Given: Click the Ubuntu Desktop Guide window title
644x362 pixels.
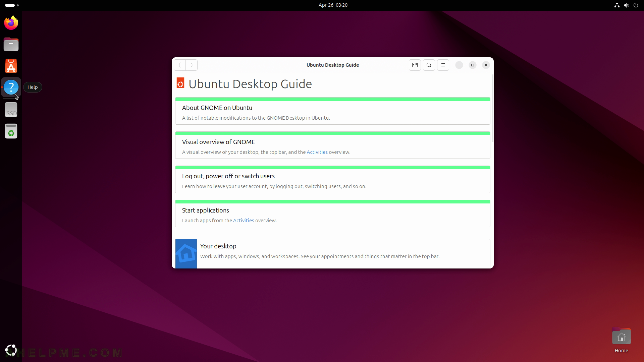Looking at the screenshot, I should pyautogui.click(x=333, y=65).
